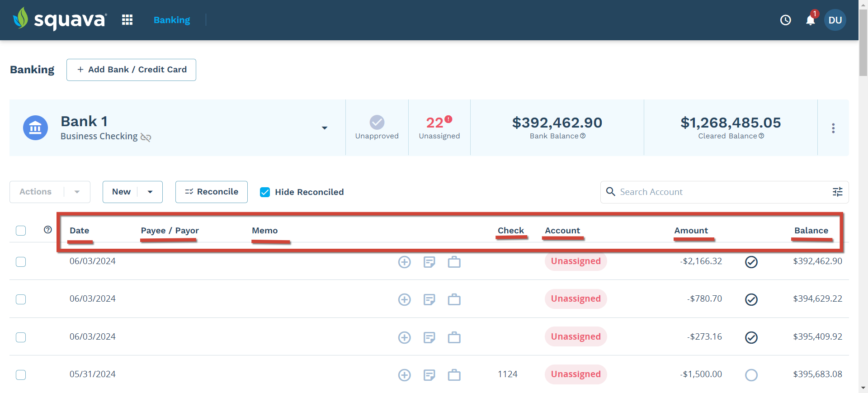Click the scrollbar down arrow

(x=863, y=388)
